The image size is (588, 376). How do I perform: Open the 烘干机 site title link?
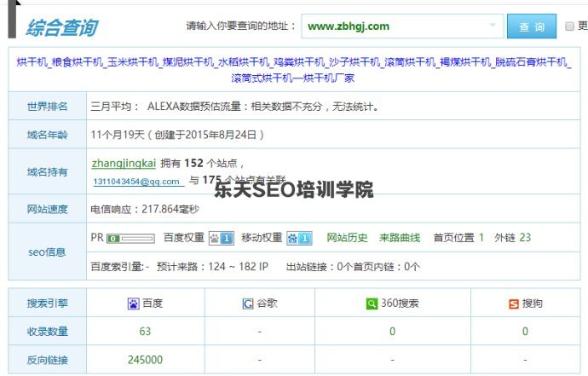(294, 70)
